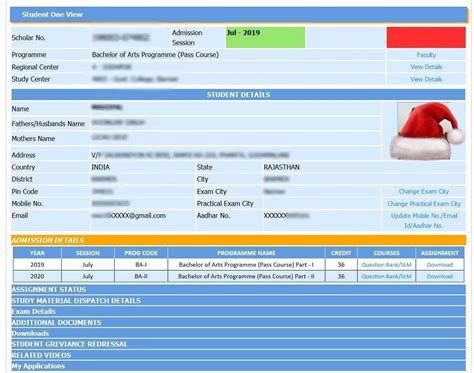474x373 pixels.
Task: Expand the RELATED VIDEOS section
Action: pos(238,355)
